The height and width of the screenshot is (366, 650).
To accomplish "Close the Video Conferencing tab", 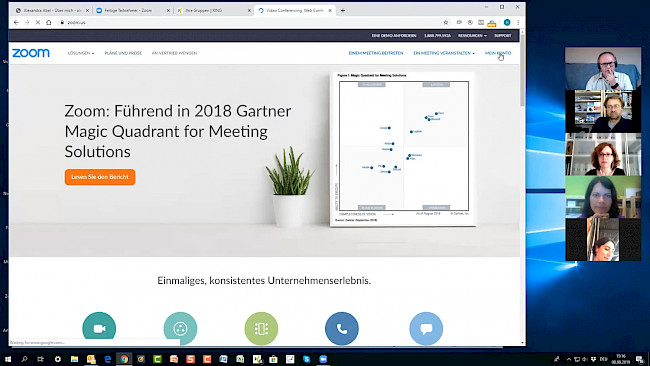I will coord(330,10).
